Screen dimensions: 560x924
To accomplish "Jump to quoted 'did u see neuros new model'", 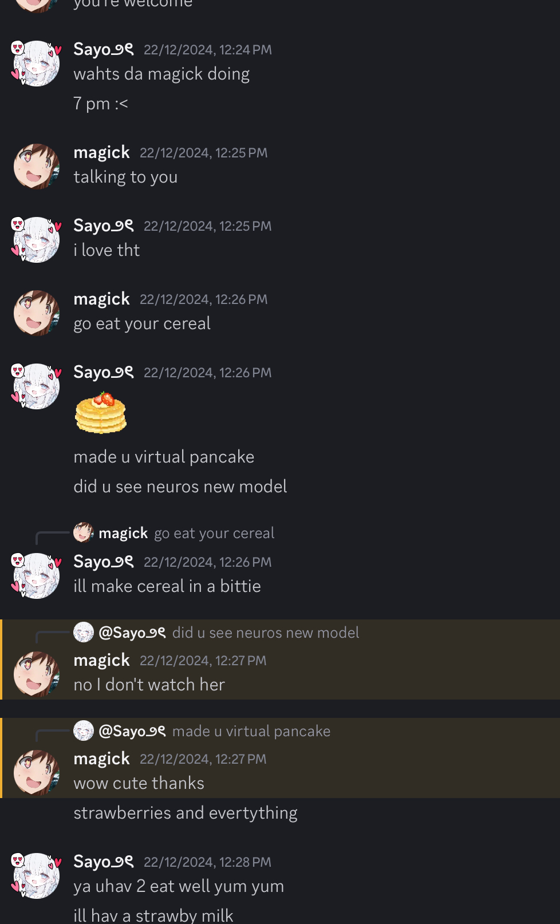I will (x=266, y=633).
